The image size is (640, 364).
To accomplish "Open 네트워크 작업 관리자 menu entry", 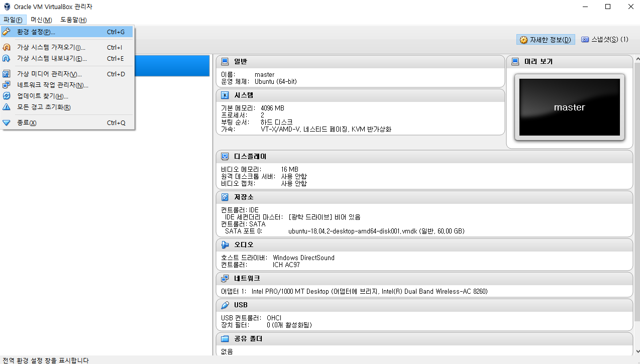I will [x=67, y=85].
